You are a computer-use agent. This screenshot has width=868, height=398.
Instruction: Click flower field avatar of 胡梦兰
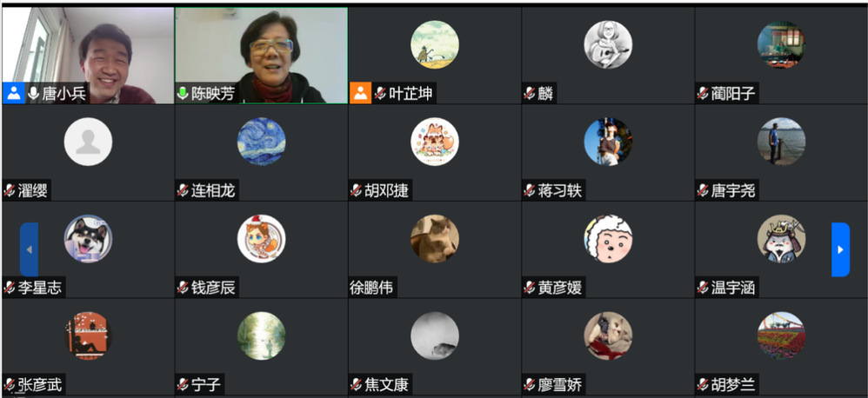[781, 335]
